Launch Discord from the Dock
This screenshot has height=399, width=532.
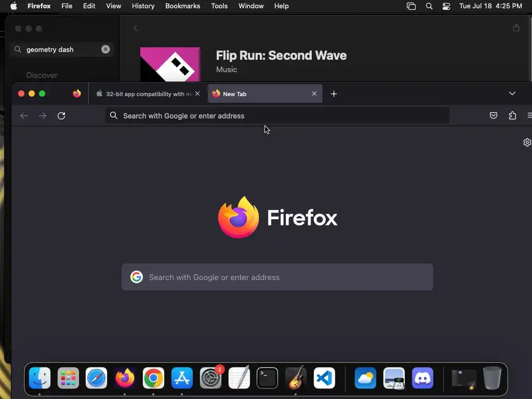422,378
